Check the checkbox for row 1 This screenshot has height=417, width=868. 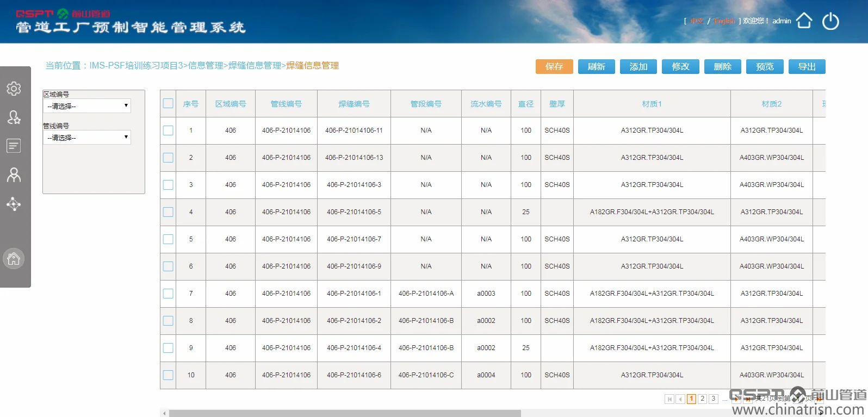[168, 130]
